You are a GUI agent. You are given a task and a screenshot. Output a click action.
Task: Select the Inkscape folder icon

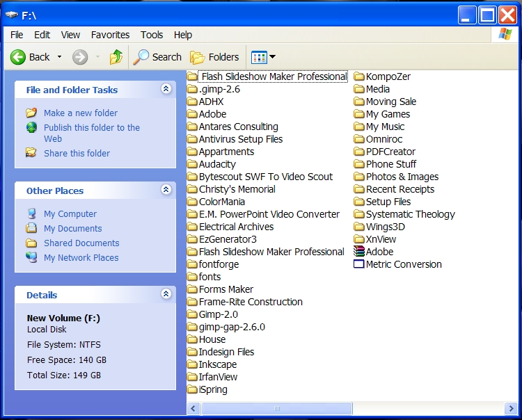coord(192,364)
